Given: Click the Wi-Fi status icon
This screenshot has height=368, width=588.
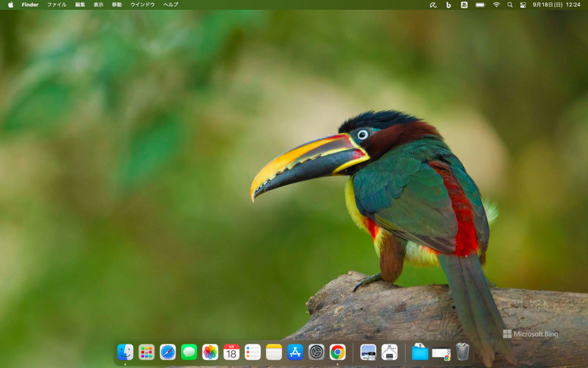Looking at the screenshot, I should click(496, 5).
